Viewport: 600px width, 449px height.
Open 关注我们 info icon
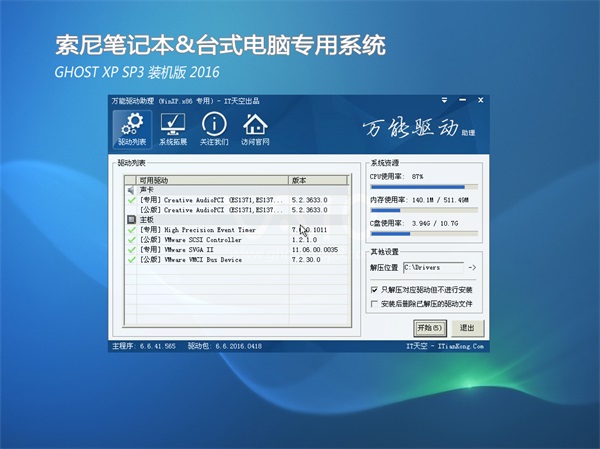coord(214,130)
